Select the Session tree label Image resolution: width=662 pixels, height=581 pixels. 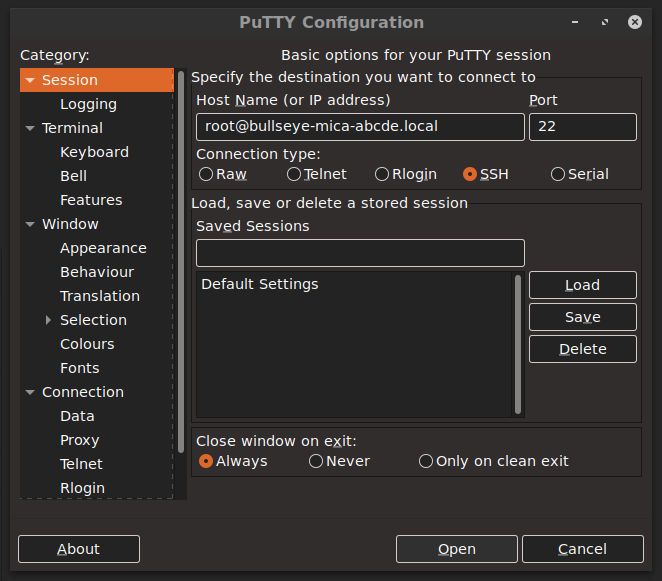[70, 80]
